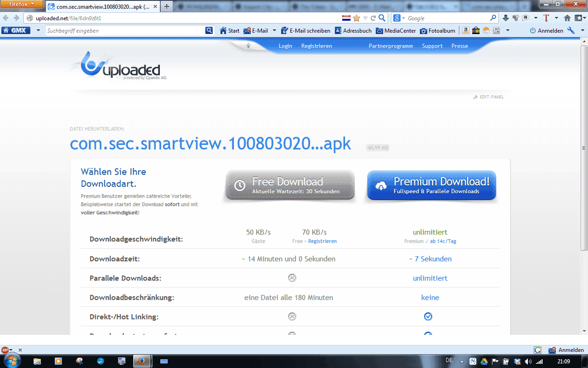Image resolution: width=588 pixels, height=368 pixels.
Task: Click the Google G icon in add-on bar
Action: 537,350
